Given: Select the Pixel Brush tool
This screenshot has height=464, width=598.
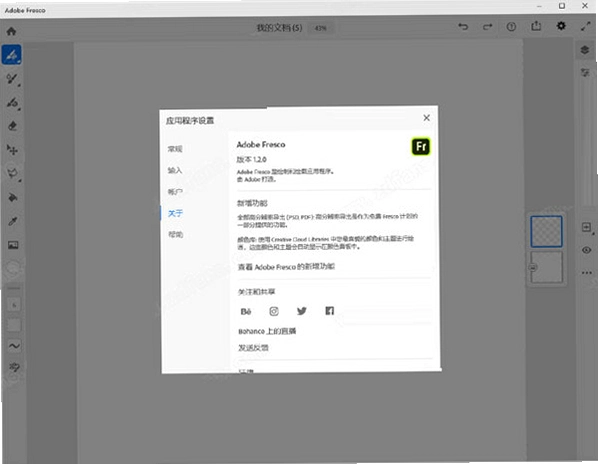Looking at the screenshot, I should pos(11,55).
